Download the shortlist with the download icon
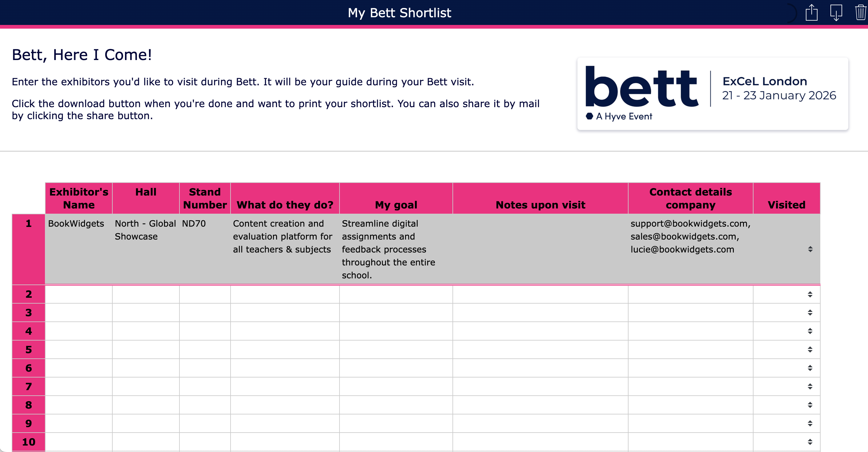The width and height of the screenshot is (868, 452). click(x=836, y=13)
